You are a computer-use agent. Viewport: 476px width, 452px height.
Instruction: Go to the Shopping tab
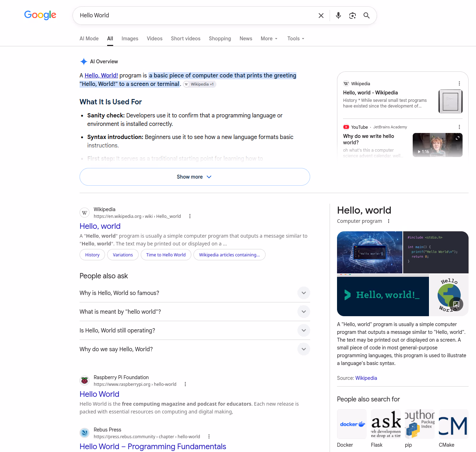point(220,39)
